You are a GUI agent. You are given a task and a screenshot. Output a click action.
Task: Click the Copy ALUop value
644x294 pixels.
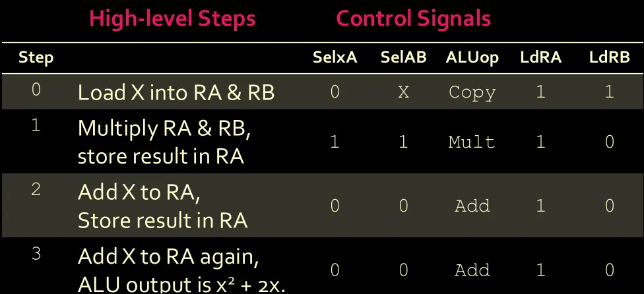472,92
